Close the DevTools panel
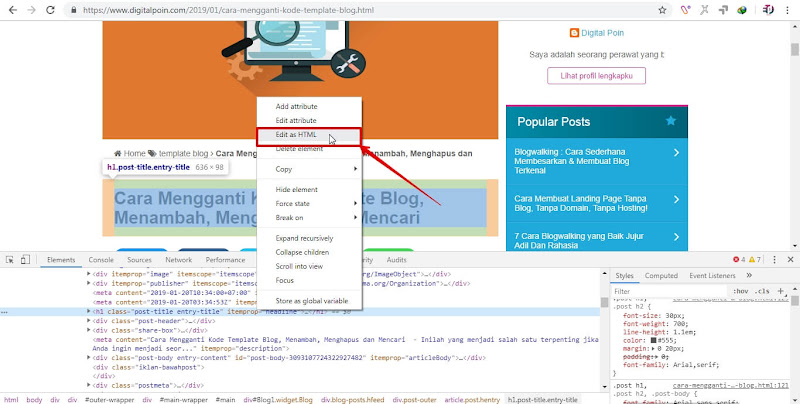The width and height of the screenshot is (800, 404). coord(790,260)
